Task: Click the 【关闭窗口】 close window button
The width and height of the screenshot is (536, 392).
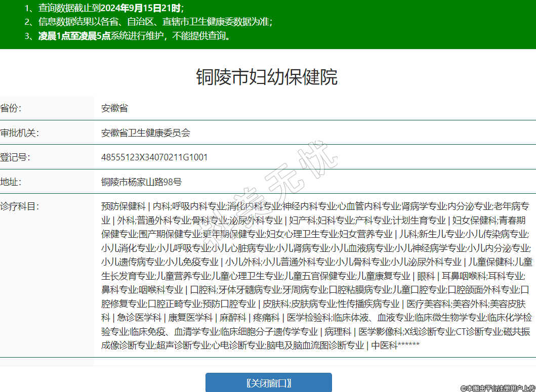Action: click(x=268, y=383)
